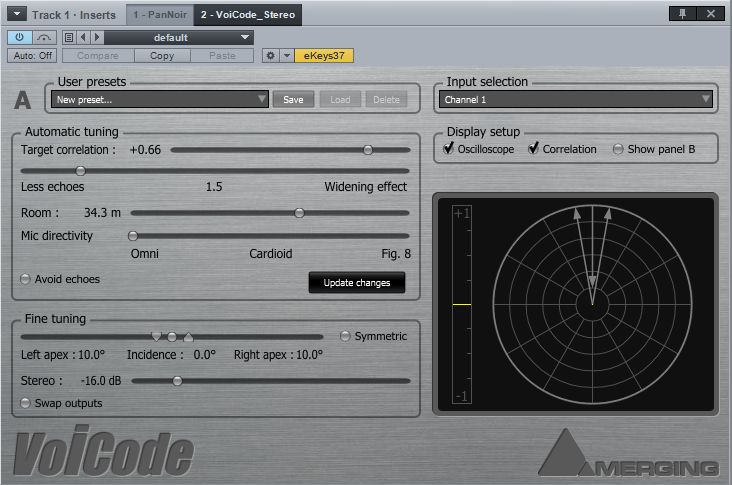Toggle plugin power bypass button

[x=20, y=37]
